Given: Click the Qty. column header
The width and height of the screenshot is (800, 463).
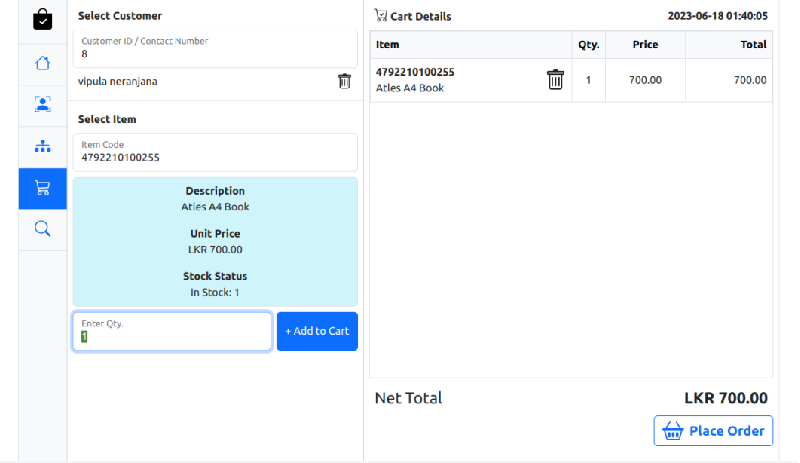Looking at the screenshot, I should 588,44.
